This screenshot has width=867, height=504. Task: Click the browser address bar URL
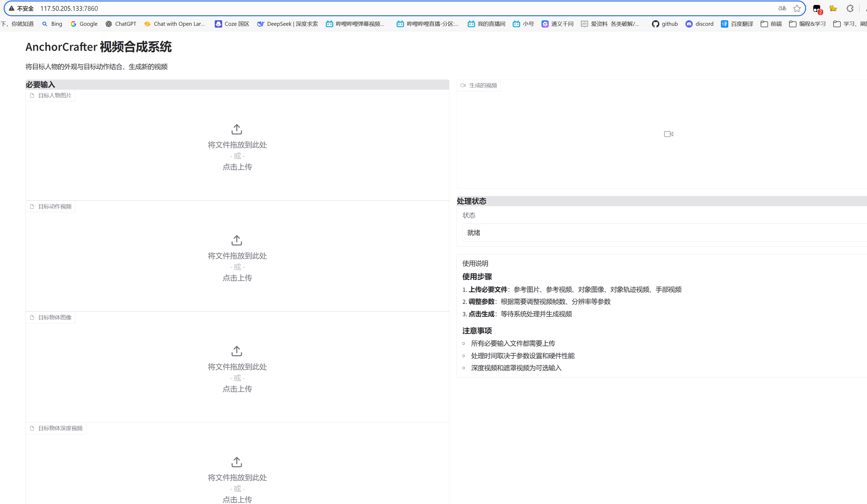[x=69, y=9]
